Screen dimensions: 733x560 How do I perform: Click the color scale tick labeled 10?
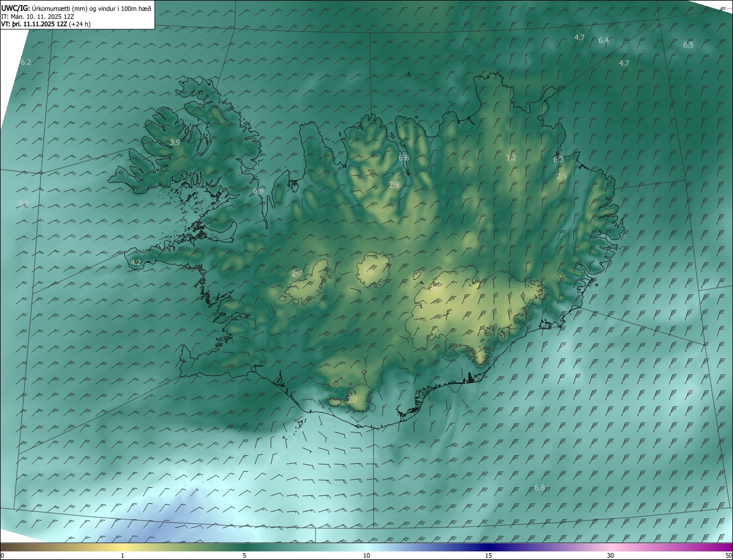click(366, 555)
